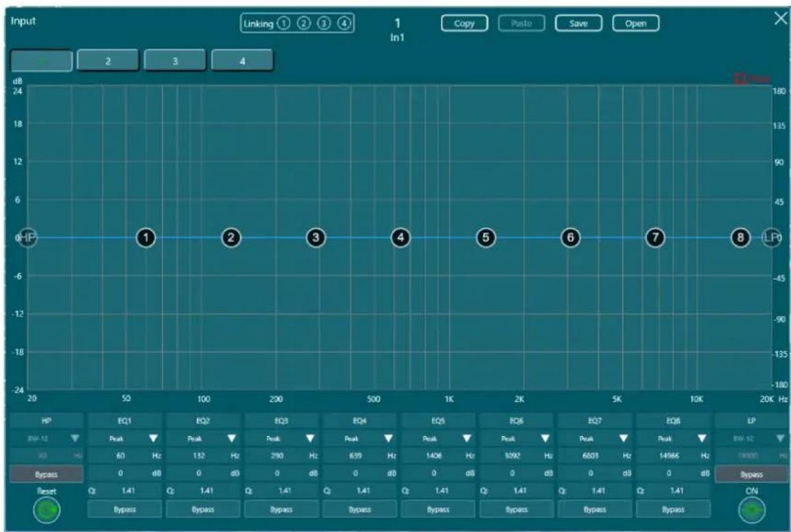
Task: Select EQ band node 1 on graph
Action: click(146, 237)
